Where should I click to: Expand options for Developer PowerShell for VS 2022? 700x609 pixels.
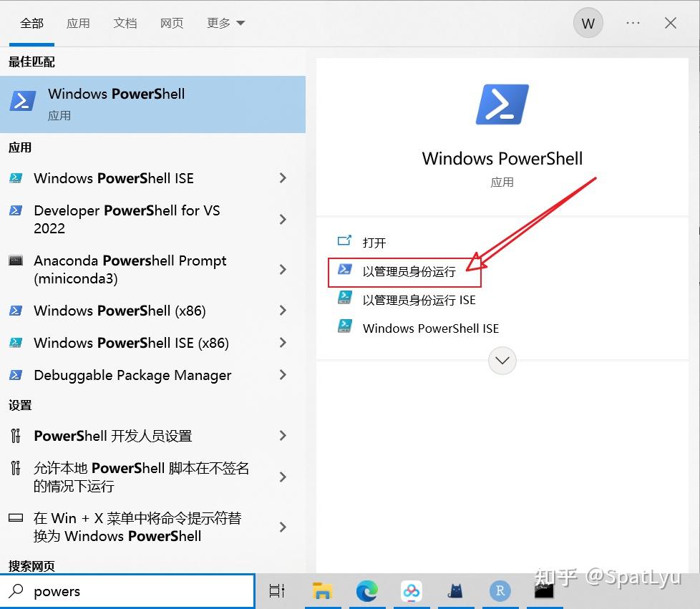coord(283,219)
